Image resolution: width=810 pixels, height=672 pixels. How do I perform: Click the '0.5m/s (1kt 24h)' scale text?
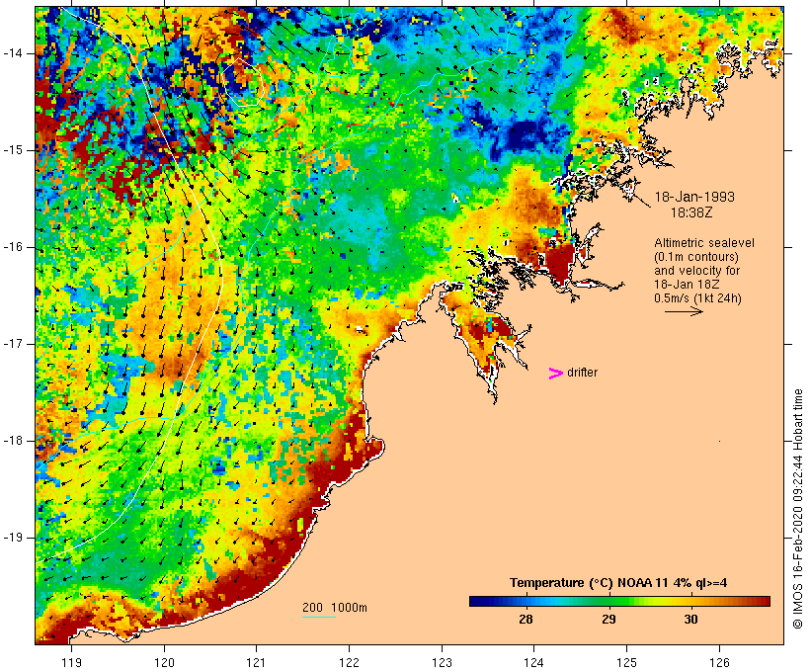[697, 298]
